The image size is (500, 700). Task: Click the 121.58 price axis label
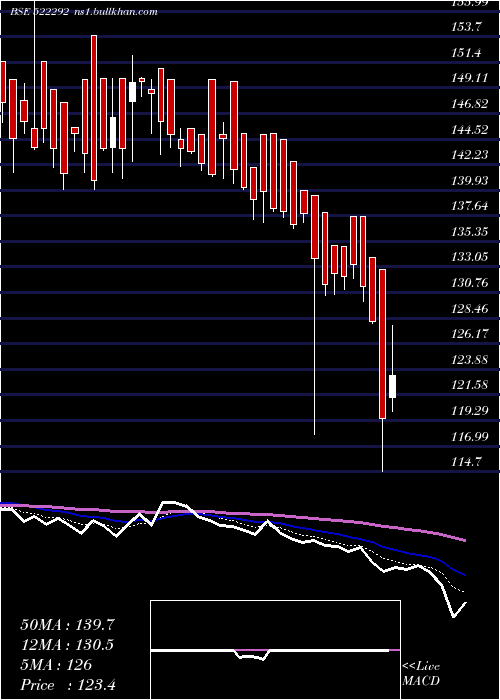[x=469, y=385]
